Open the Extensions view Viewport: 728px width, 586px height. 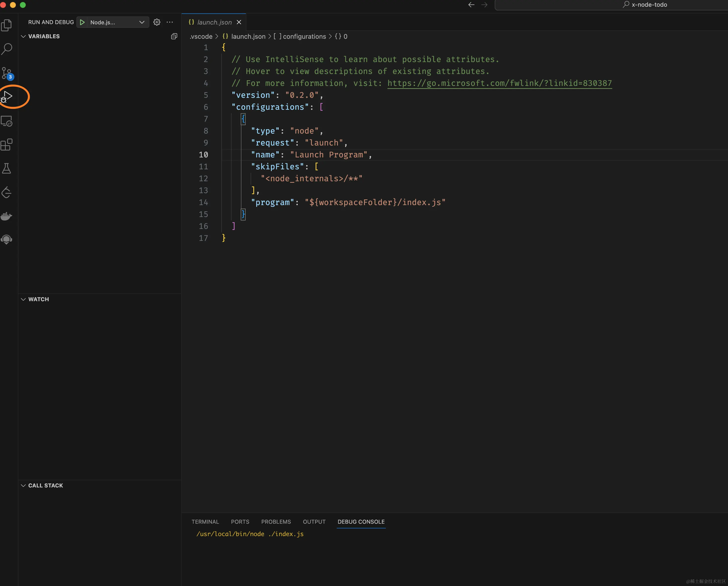(7, 145)
